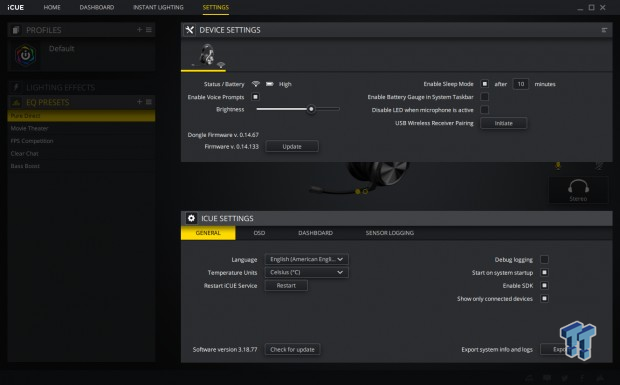Select the headset device icon
Screen dimensions: 620x385
click(x=207, y=55)
